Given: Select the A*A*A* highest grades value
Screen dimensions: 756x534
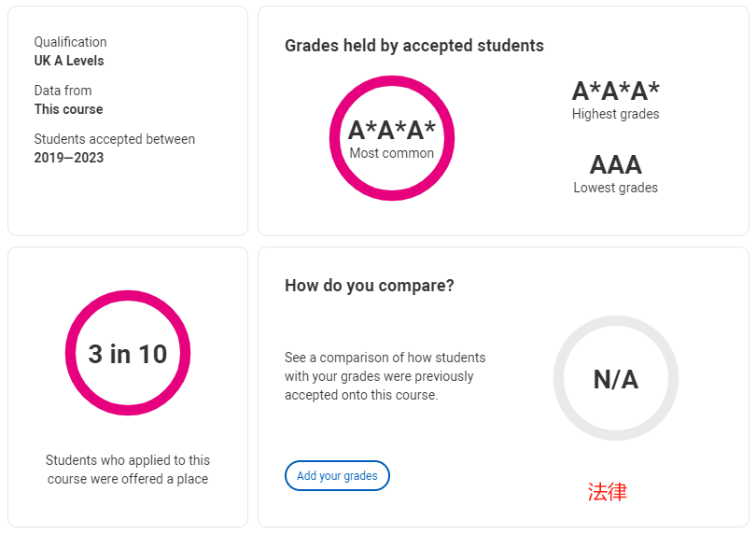Looking at the screenshot, I should 616,91.
